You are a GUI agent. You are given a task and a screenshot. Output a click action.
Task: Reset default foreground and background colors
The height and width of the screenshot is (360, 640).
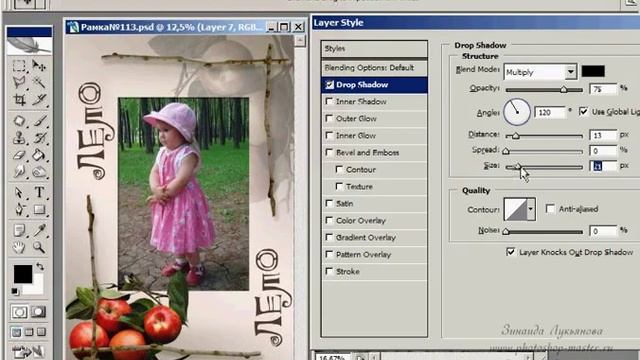(15, 291)
